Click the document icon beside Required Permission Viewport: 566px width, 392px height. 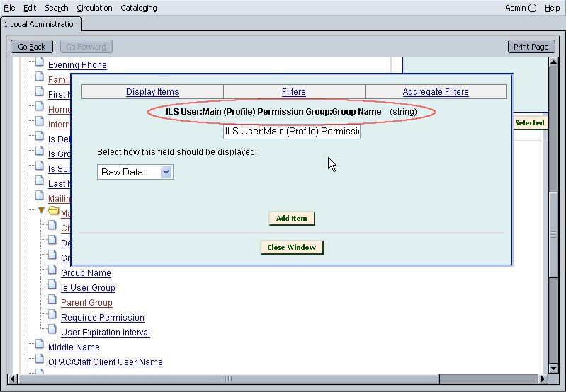click(52, 316)
